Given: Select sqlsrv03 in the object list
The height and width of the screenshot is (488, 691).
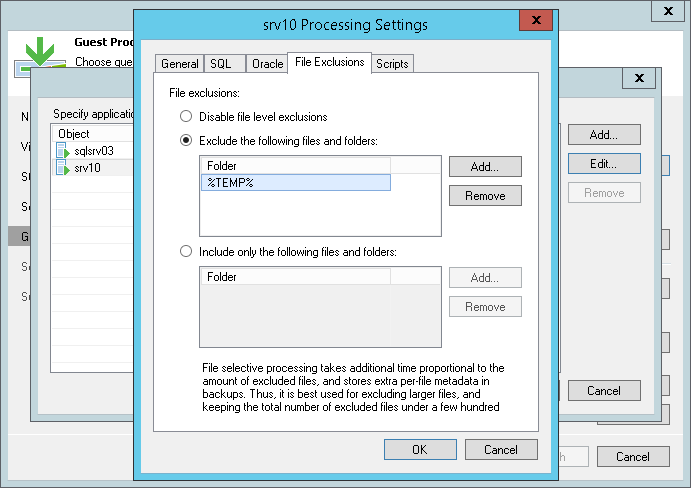Looking at the screenshot, I should [x=93, y=150].
